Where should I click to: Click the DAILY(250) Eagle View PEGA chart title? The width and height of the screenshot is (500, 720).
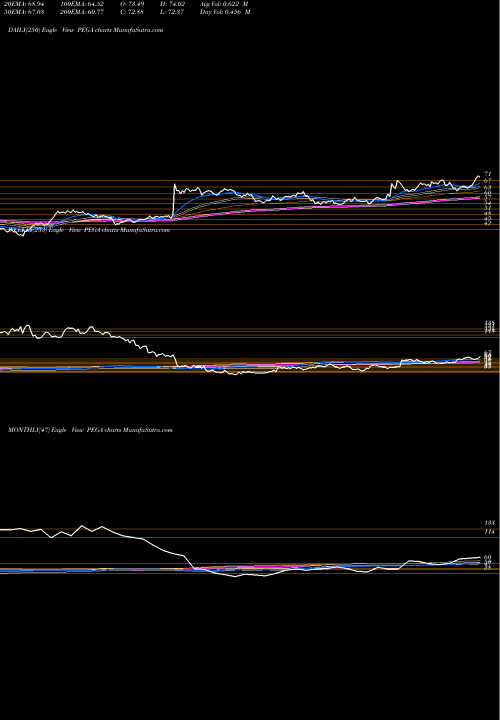pos(85,30)
